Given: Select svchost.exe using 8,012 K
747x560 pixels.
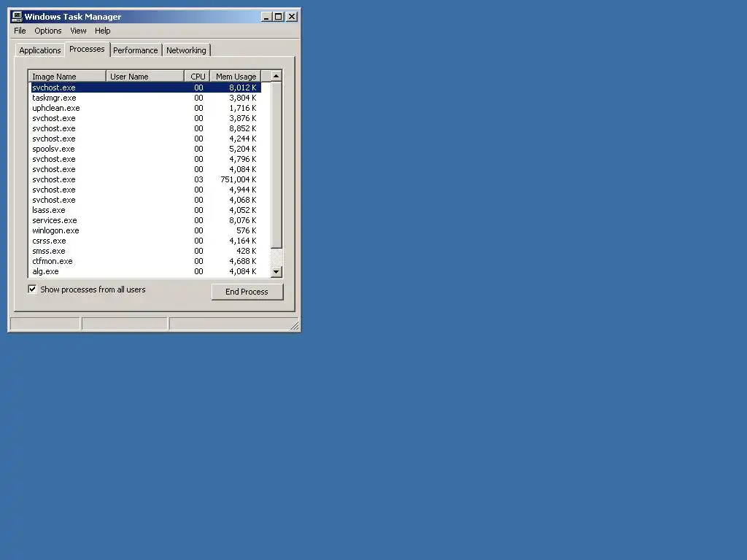Looking at the screenshot, I should coord(145,87).
